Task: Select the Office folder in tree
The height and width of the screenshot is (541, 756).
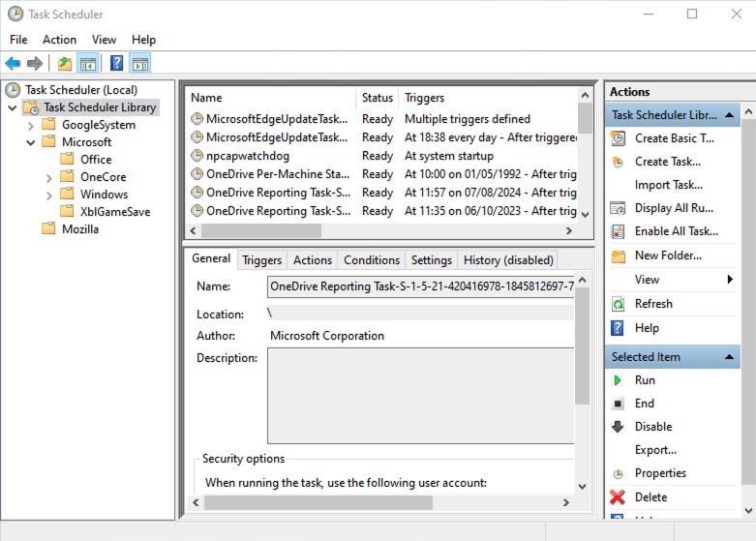Action: (96, 160)
